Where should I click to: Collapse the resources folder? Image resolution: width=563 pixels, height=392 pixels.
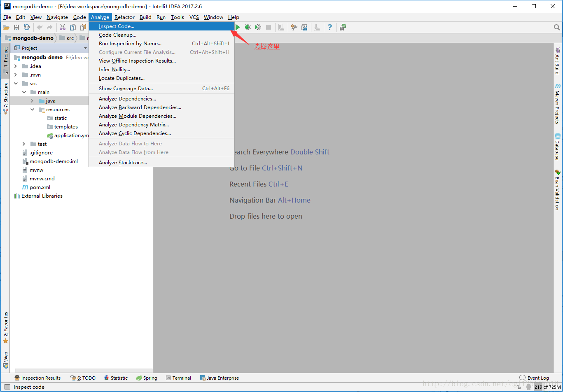(x=32, y=110)
